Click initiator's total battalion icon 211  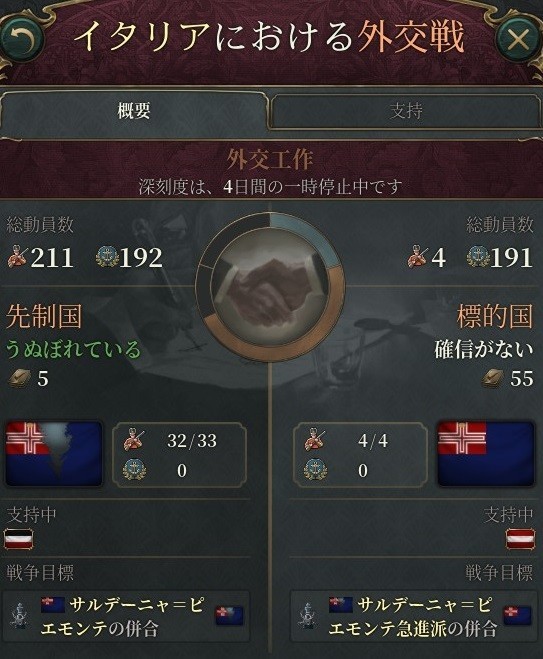17,257
